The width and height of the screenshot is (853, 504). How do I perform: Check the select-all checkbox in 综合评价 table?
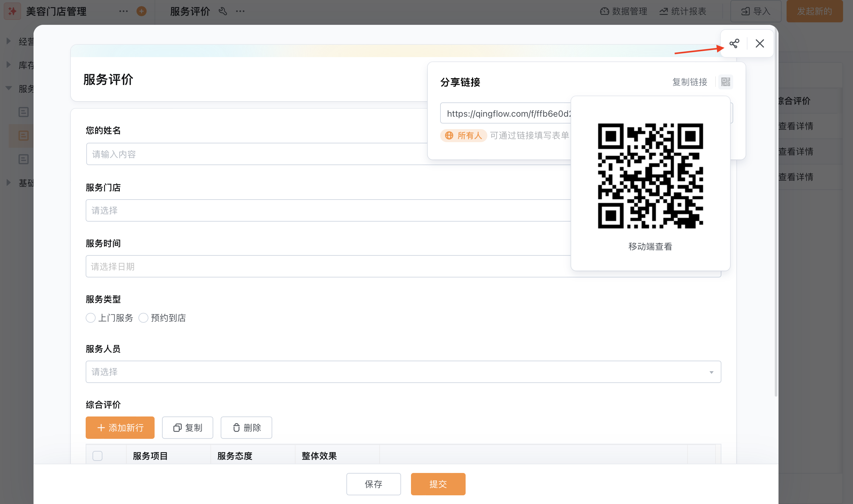tap(97, 456)
